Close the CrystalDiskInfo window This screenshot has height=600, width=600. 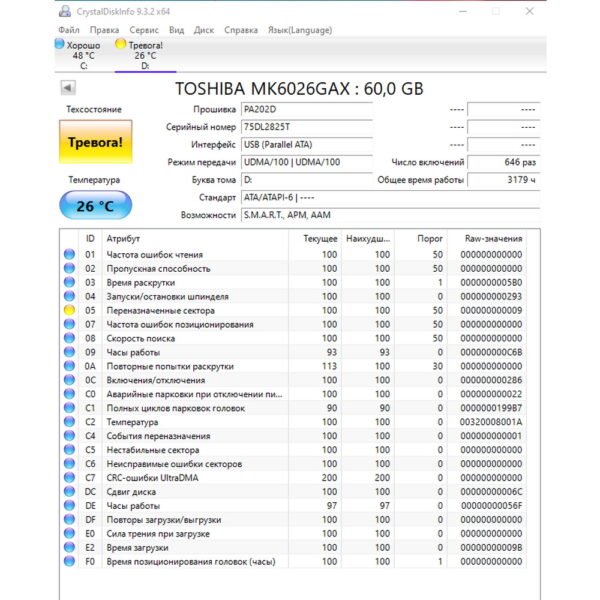530,11
